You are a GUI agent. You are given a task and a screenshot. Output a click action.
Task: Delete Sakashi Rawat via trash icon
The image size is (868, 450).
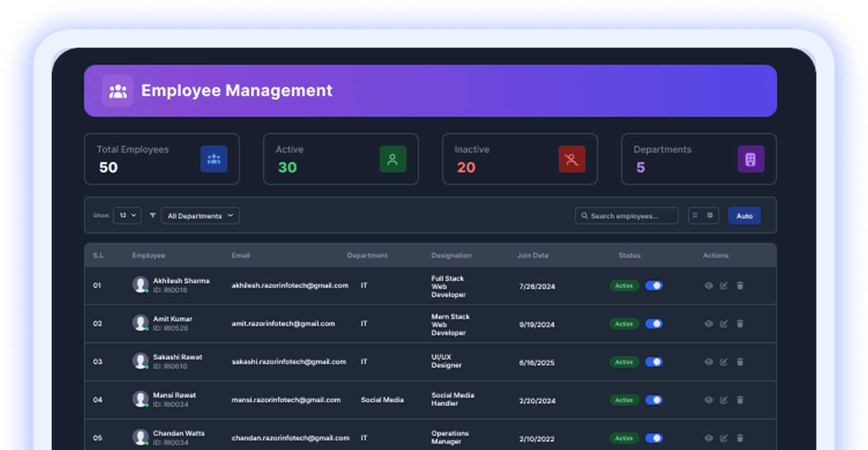click(740, 362)
